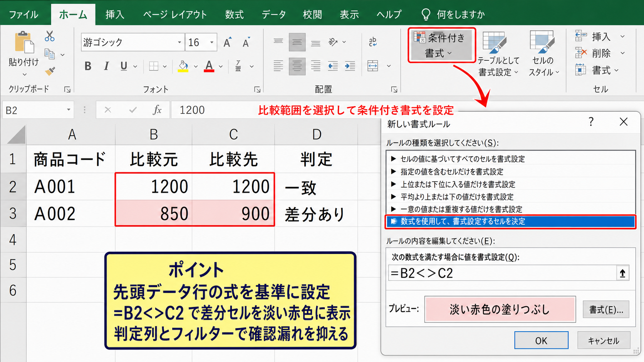This screenshot has width=644, height=362.
Task: Select rule 上位または下位に入る値だけを書式設定
Action: click(510, 184)
